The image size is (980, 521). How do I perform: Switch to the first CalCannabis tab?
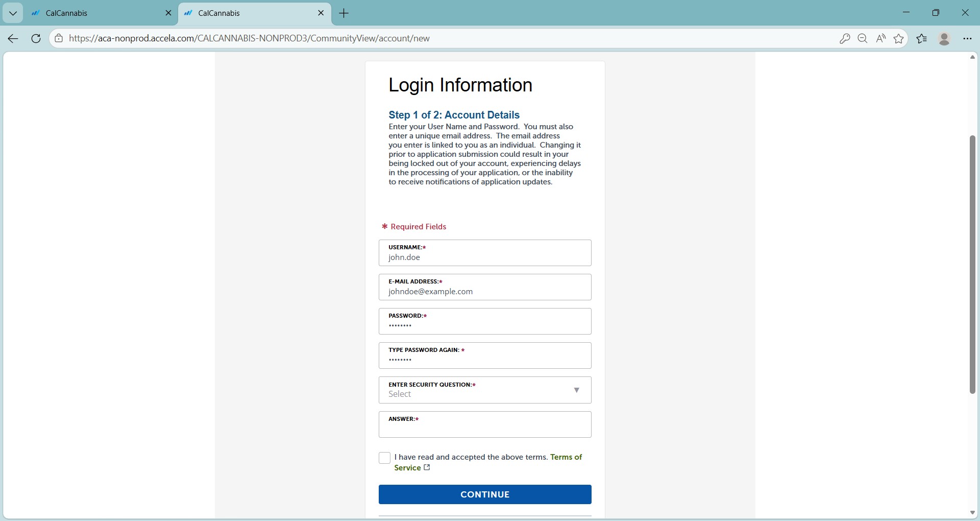click(101, 13)
